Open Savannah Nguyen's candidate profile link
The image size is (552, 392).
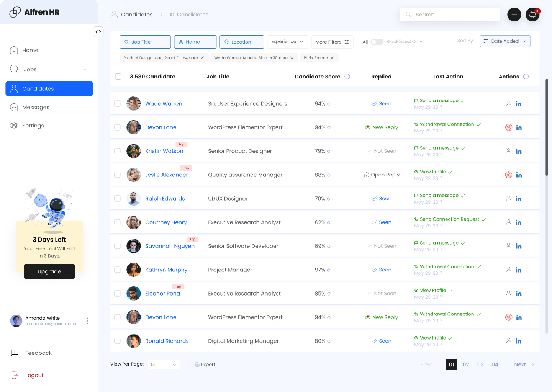(x=170, y=246)
